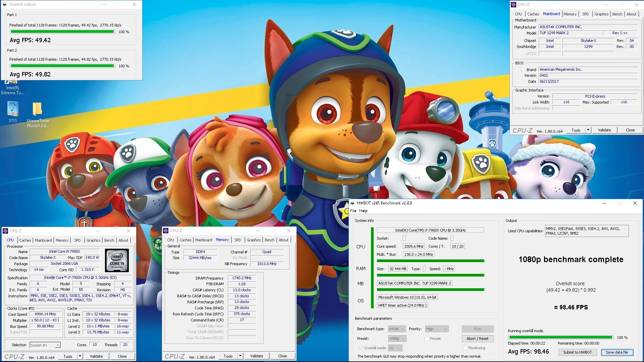Click the Part 2 progress bar
Image resolution: width=644 pixels, height=362 pixels.
pos(62,66)
